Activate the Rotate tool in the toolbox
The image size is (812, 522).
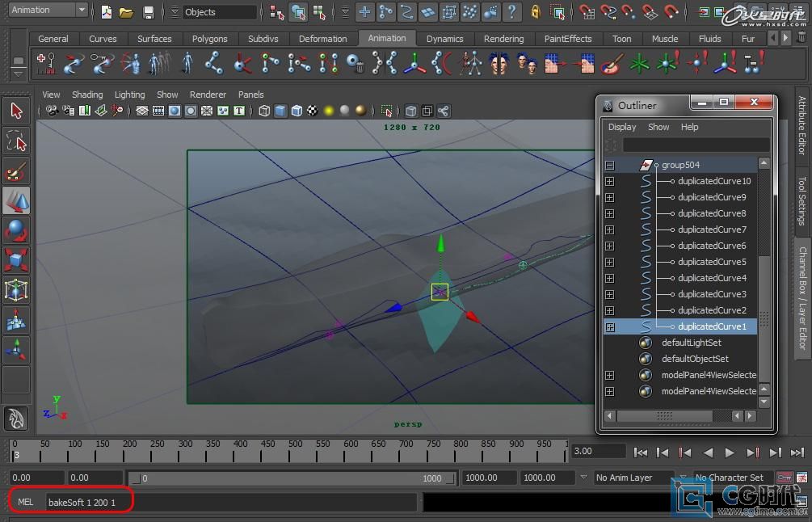[16, 230]
